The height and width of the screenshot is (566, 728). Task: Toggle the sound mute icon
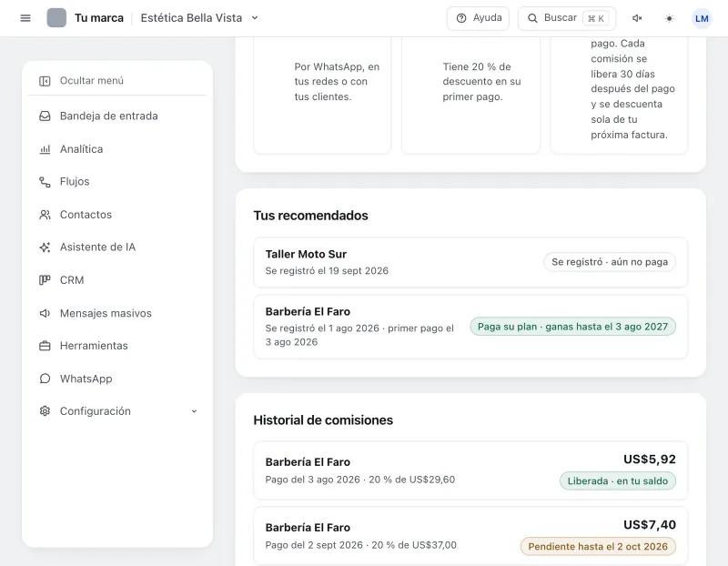coord(638,18)
